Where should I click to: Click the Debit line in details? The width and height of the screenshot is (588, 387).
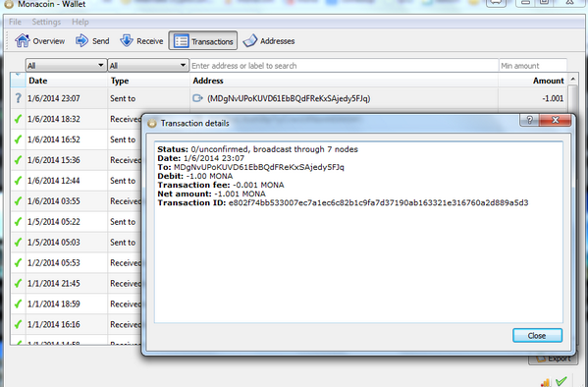[x=195, y=176]
